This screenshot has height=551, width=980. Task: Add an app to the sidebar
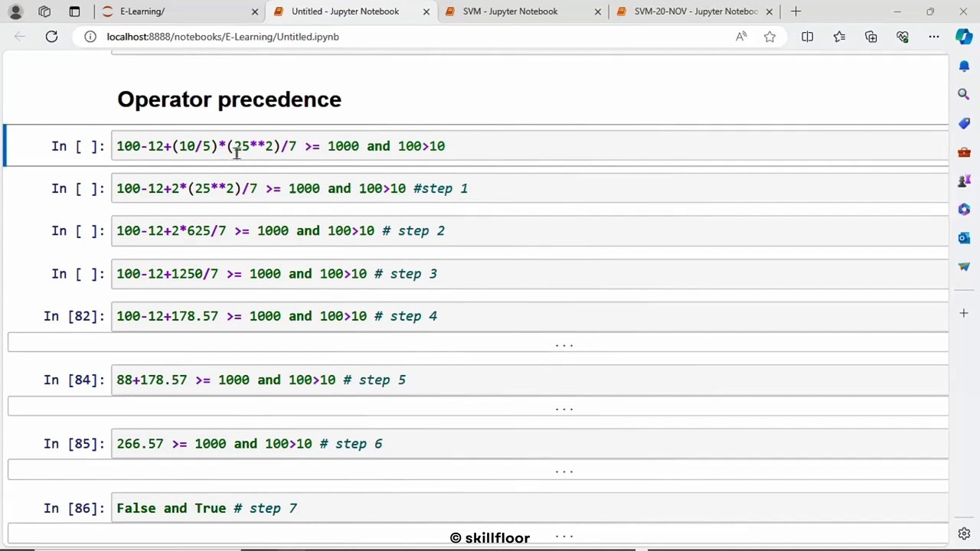tap(964, 313)
